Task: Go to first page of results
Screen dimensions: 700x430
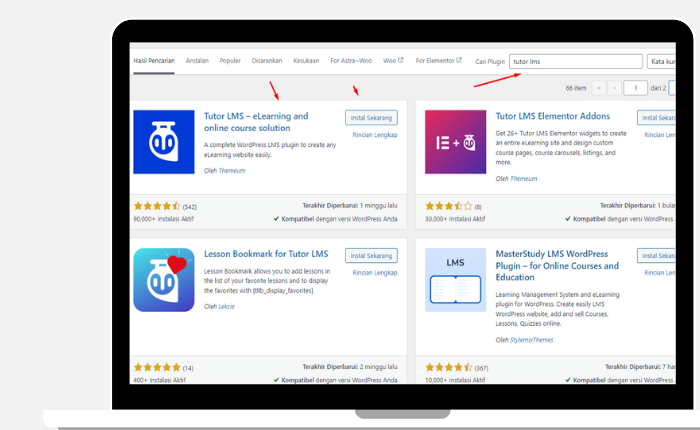Action: point(598,88)
